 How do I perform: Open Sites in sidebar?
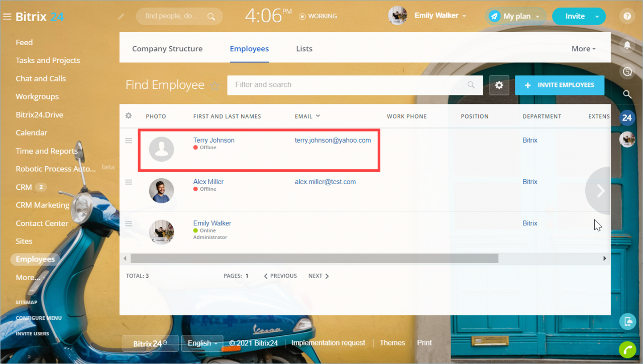(x=24, y=241)
